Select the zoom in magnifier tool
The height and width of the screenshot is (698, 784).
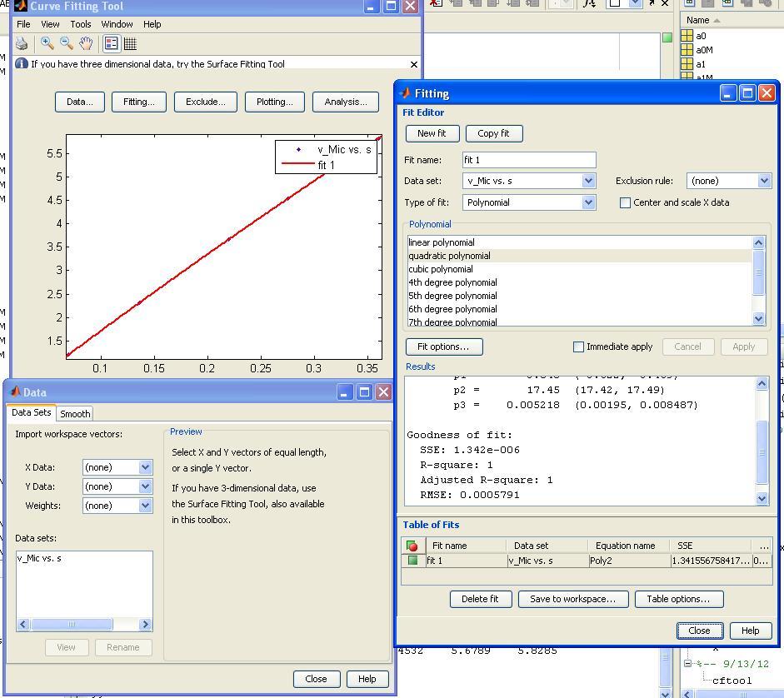pyautogui.click(x=47, y=43)
